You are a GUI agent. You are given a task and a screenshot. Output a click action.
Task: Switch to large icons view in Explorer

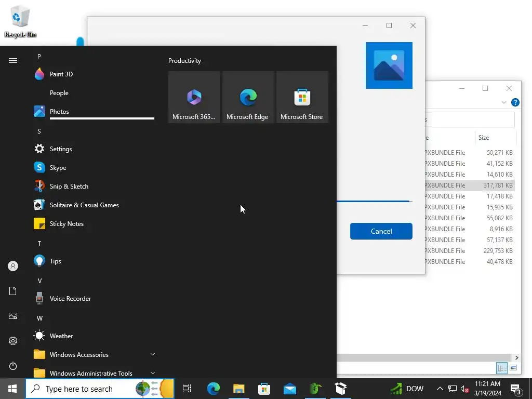click(513, 368)
